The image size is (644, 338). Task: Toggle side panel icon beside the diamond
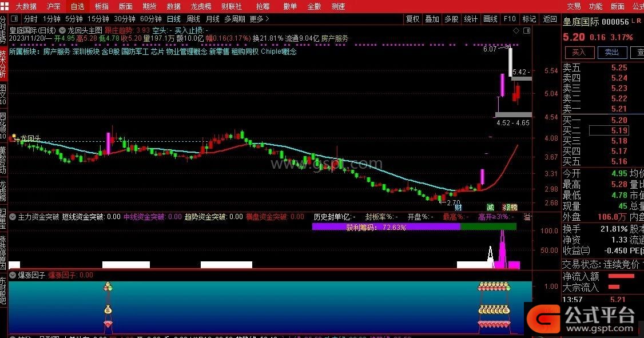(x=527, y=30)
